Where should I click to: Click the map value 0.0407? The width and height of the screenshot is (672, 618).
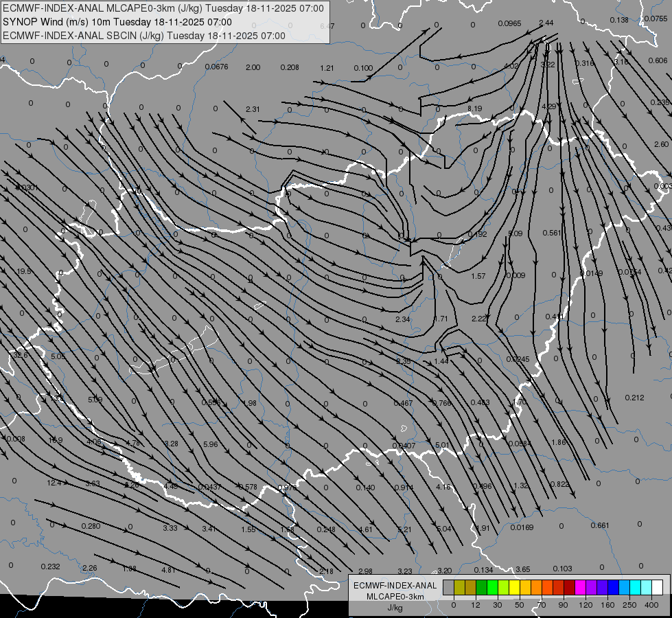pyautogui.click(x=404, y=446)
